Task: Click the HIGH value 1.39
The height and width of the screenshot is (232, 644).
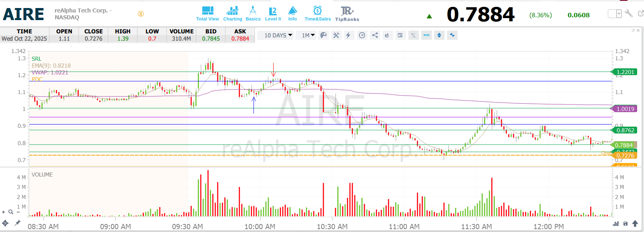Action: click(x=123, y=39)
